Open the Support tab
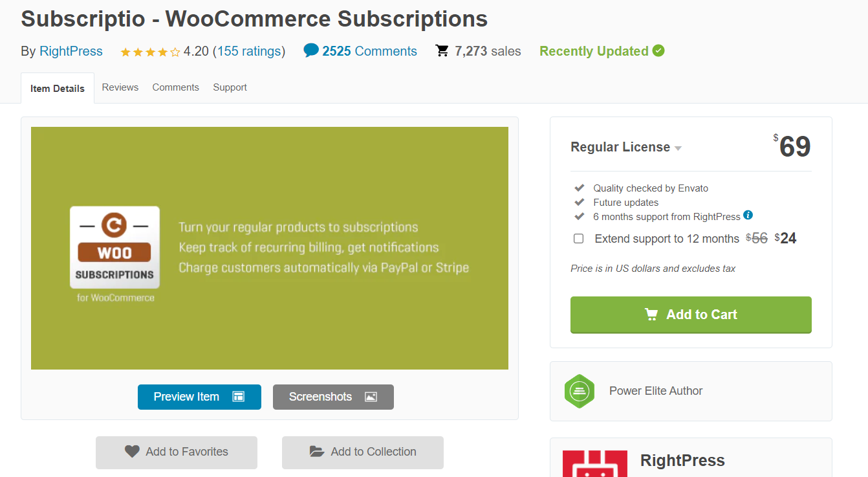 230,87
